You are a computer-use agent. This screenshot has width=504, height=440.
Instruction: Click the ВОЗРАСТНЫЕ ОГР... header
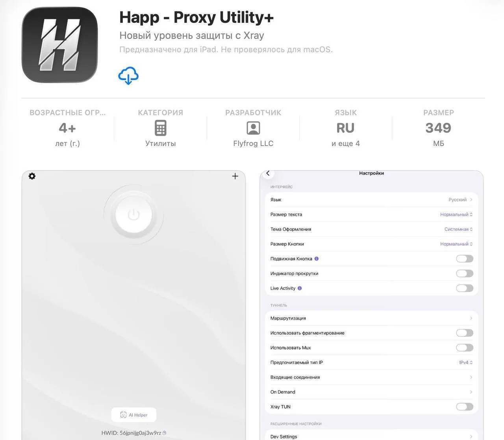[68, 113]
